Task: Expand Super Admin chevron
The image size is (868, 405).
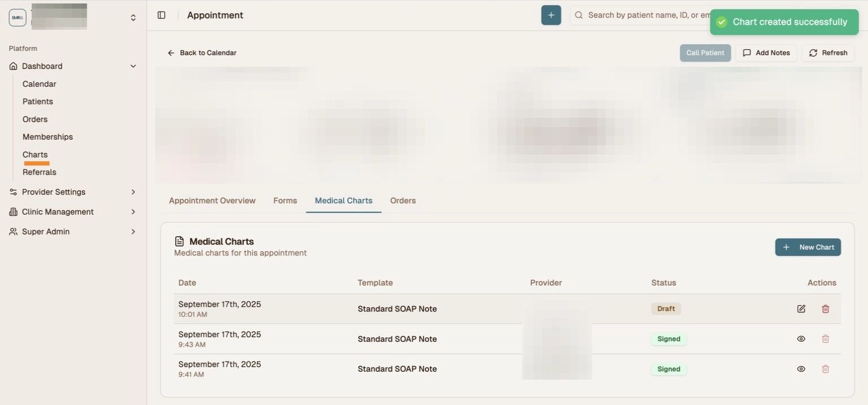Action: (133, 232)
